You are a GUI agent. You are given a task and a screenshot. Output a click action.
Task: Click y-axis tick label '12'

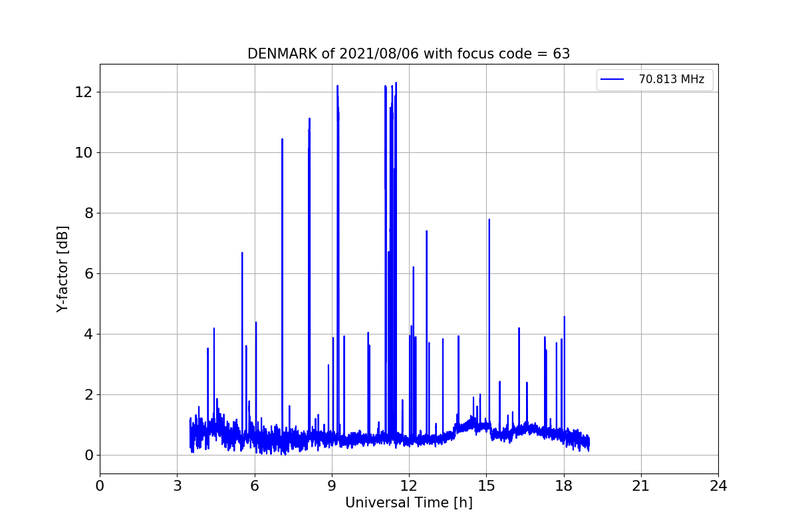pyautogui.click(x=84, y=92)
